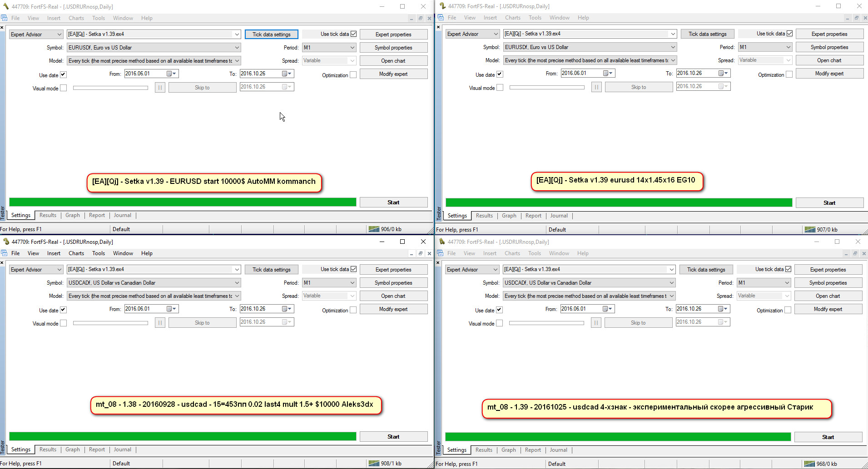Screen dimensions: 868x469
Task: Open Charts menu in bottom-left window
Action: coord(76,253)
